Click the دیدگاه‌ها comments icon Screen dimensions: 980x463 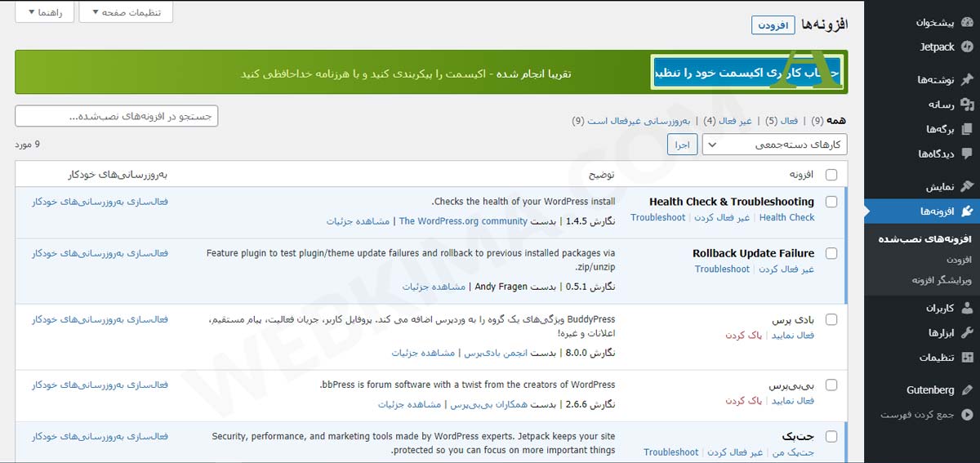[x=967, y=154]
